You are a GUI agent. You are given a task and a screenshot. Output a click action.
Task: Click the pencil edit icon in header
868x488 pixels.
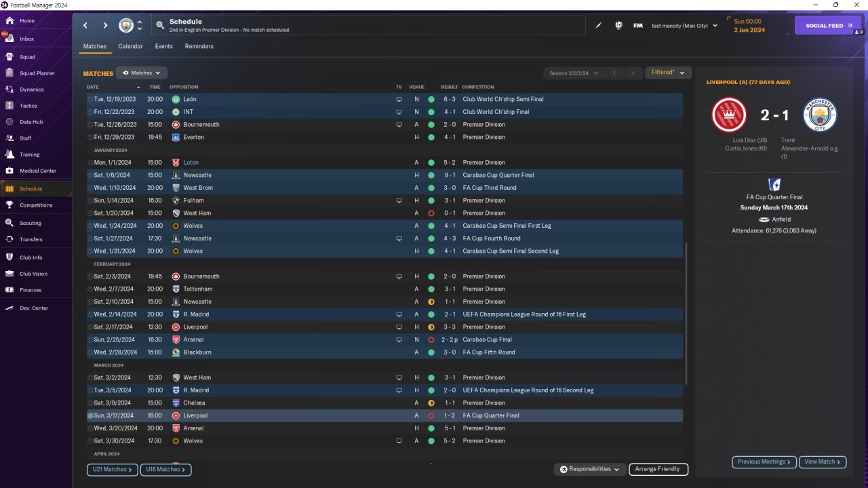click(599, 26)
